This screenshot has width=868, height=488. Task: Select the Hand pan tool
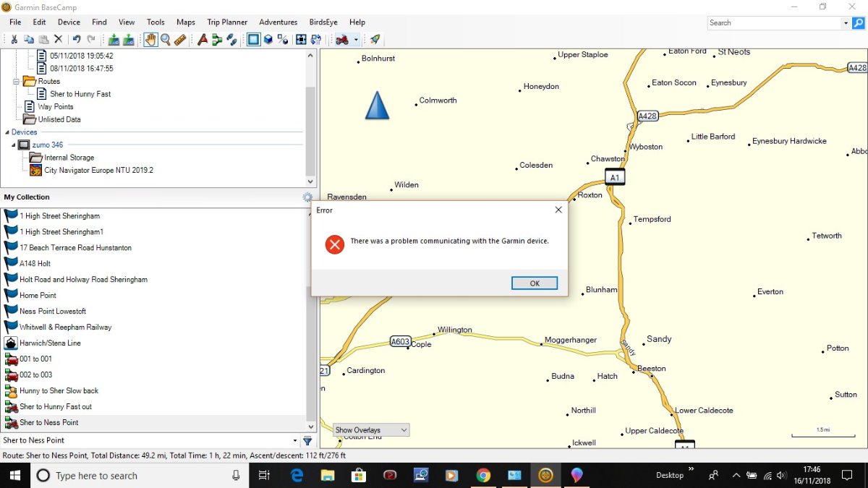(x=150, y=40)
